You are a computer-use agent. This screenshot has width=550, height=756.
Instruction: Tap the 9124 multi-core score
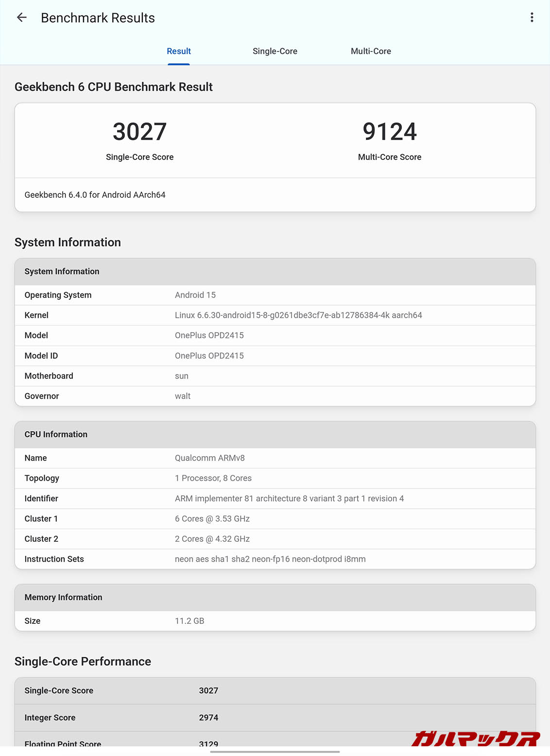point(390,132)
